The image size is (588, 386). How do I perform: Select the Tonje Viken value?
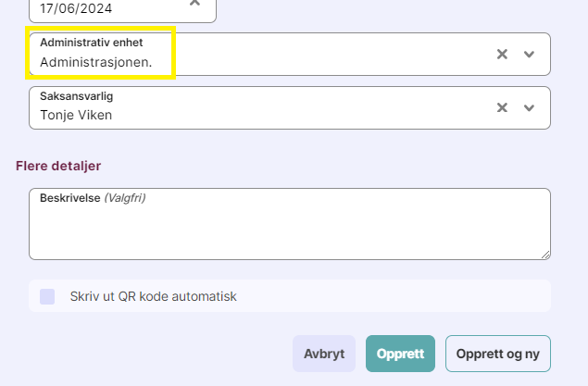pyautogui.click(x=76, y=115)
